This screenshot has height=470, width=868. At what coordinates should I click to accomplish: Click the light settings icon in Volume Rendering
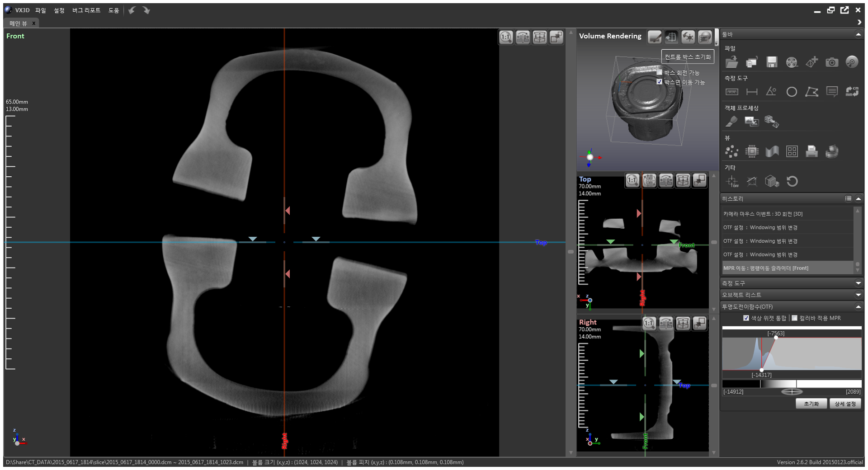click(x=688, y=37)
